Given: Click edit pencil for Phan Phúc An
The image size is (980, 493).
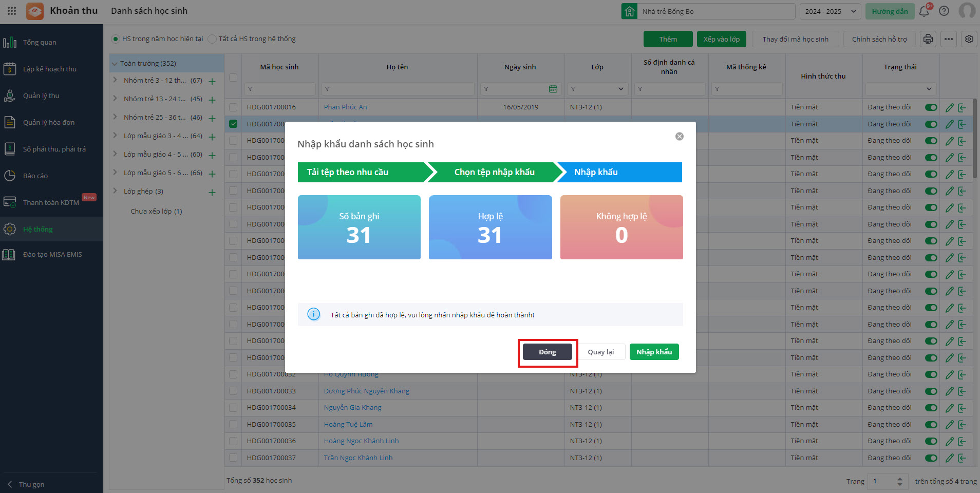Looking at the screenshot, I should click(x=950, y=107).
